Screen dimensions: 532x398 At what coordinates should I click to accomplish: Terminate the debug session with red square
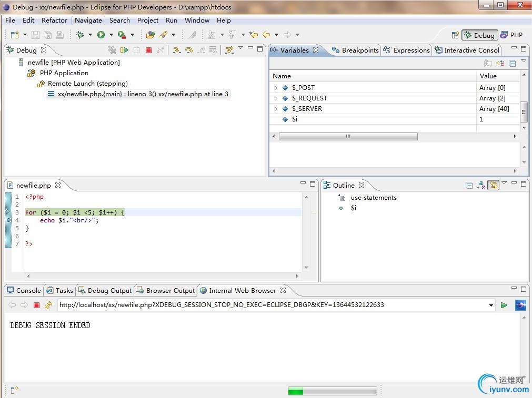tap(148, 50)
